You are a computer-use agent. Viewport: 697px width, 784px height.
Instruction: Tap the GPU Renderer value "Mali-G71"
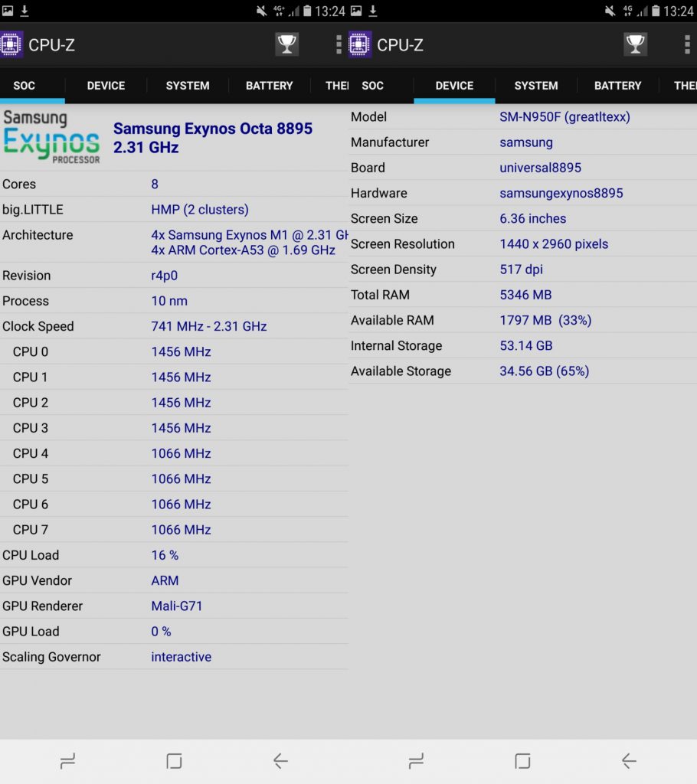coord(177,606)
